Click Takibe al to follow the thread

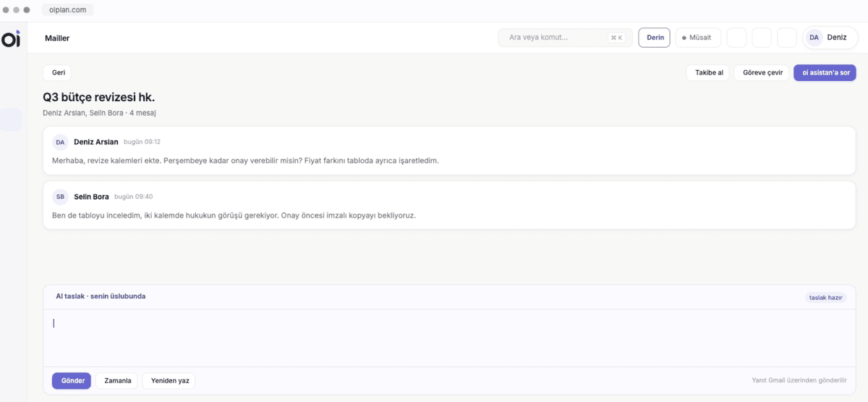(709, 73)
